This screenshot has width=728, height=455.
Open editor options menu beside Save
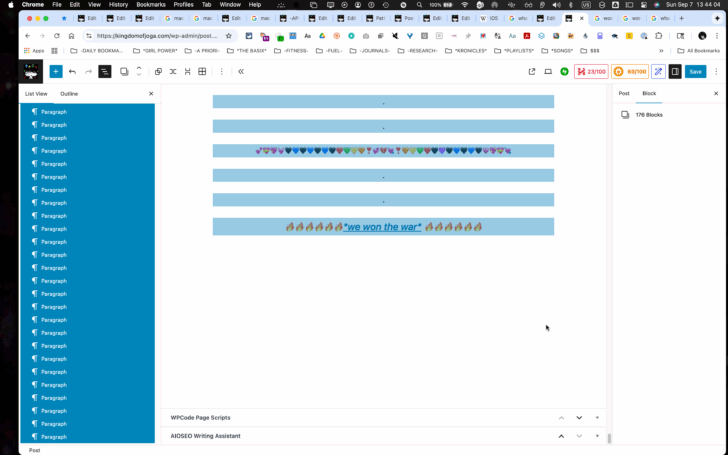click(716, 72)
